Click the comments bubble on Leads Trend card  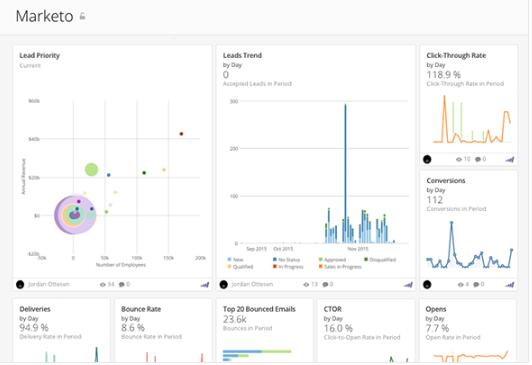325,285
